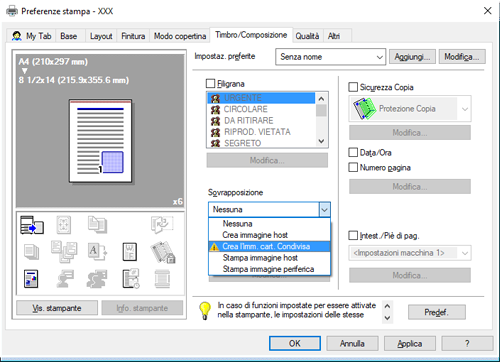Check the Numero pagina option

pyautogui.click(x=353, y=167)
